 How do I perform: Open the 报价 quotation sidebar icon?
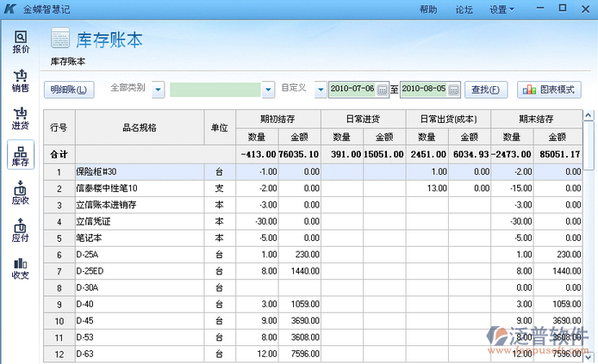point(21,41)
